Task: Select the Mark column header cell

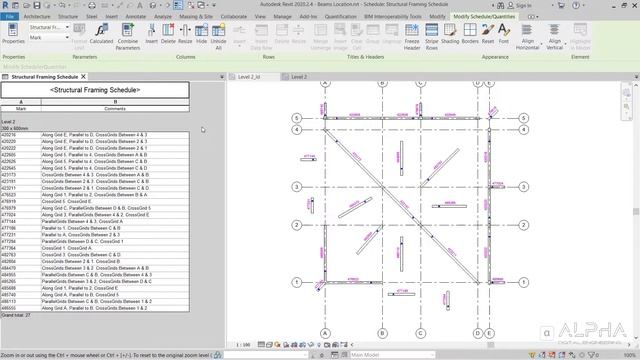Action: (21, 109)
